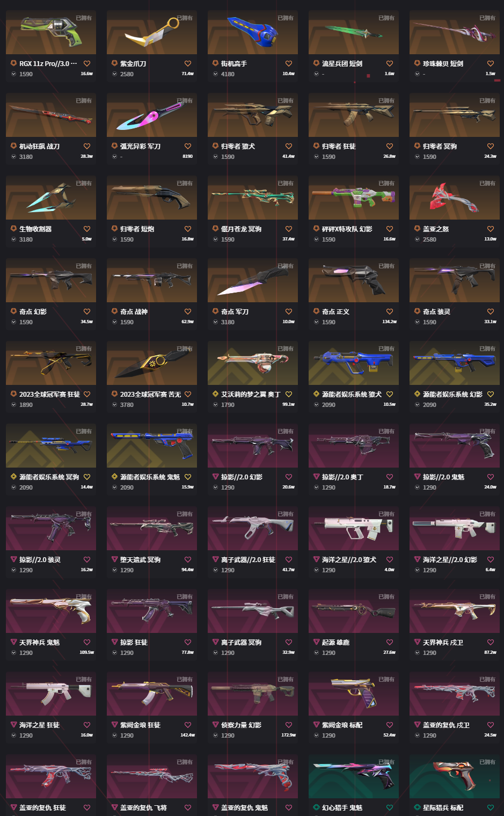Viewport: 504px width, 816px height.
Task: Select the 假月苍龙 冥驹 sniper thumbnail
Action: (253, 198)
